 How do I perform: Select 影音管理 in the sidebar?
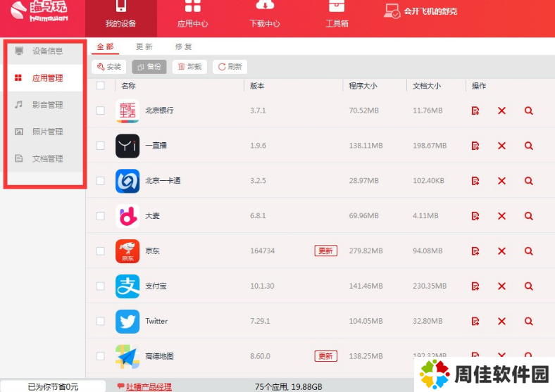(45, 105)
